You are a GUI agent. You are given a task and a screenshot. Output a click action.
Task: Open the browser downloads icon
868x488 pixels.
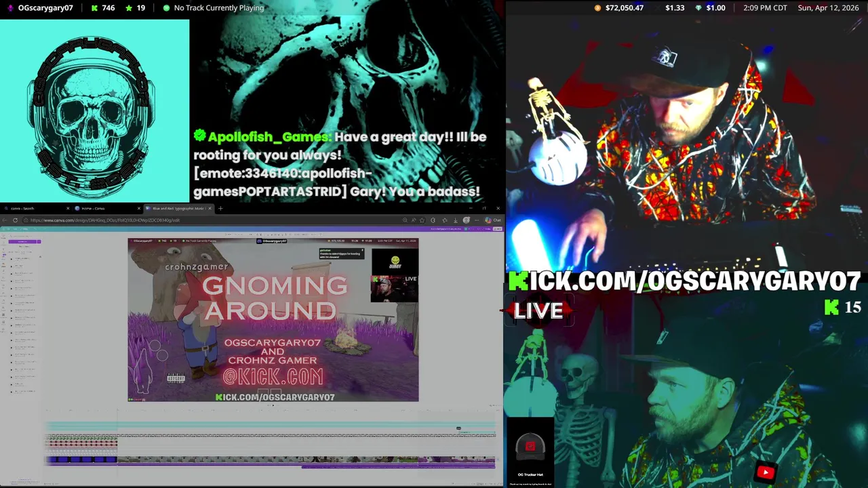pos(456,220)
